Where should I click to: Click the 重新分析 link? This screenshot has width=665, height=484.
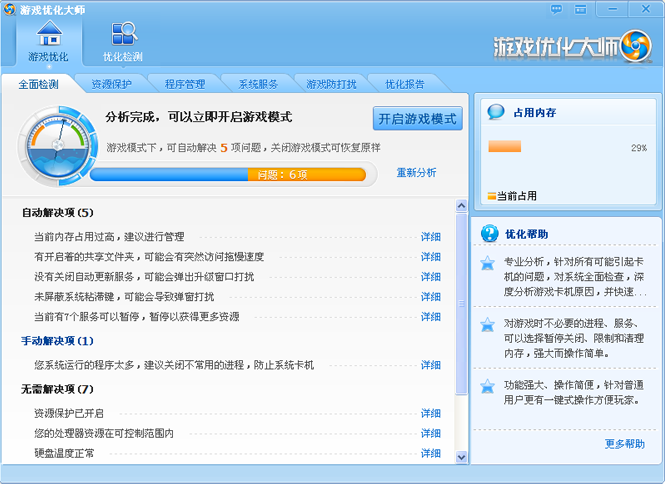click(x=416, y=172)
